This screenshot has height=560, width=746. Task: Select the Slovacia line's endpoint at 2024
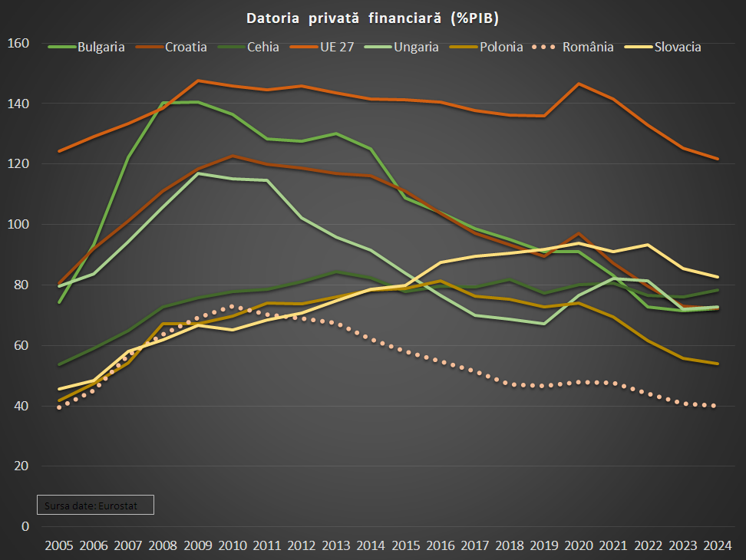point(717,277)
